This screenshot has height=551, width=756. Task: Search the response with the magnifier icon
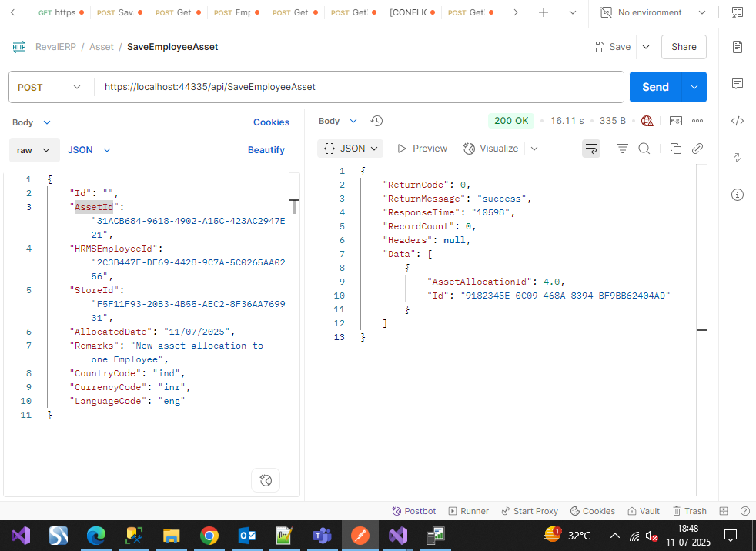pyautogui.click(x=644, y=149)
